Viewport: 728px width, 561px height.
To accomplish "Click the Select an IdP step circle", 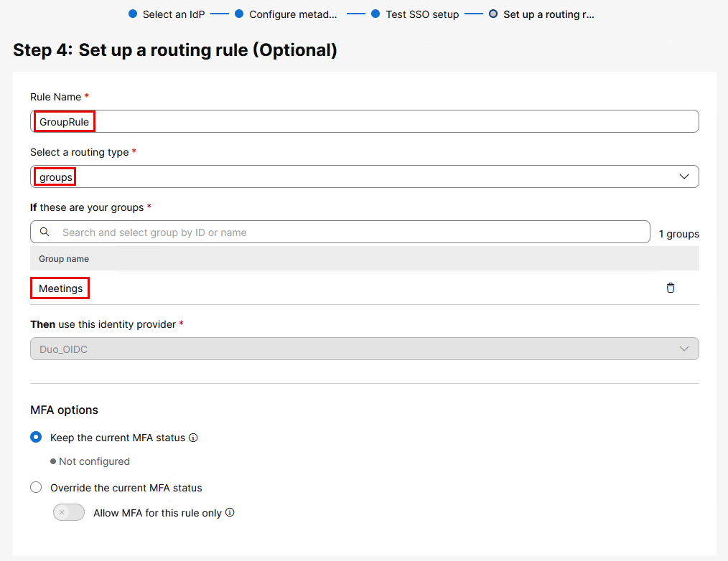I will (132, 14).
